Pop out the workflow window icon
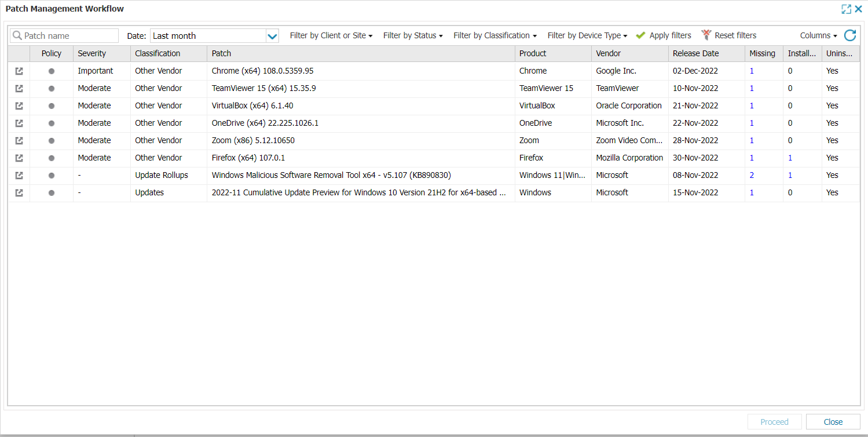The height and width of the screenshot is (437, 868). click(846, 9)
